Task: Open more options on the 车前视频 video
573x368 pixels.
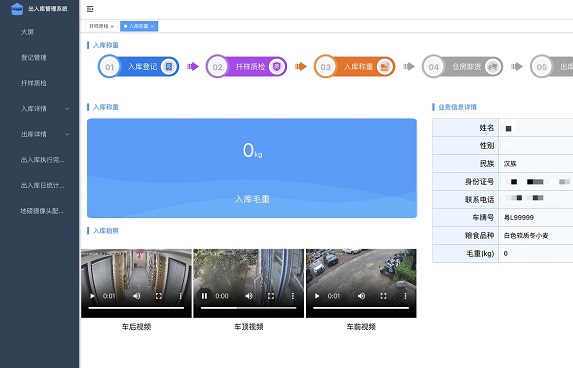Action: pyautogui.click(x=405, y=296)
